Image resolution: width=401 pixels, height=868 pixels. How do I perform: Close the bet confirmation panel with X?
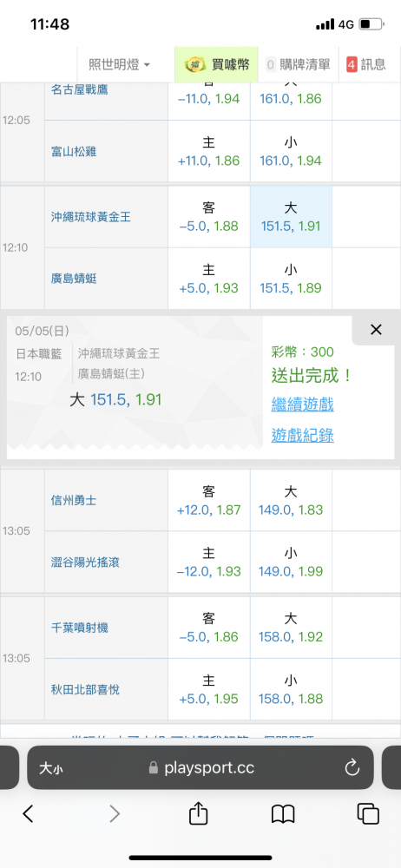tap(376, 330)
